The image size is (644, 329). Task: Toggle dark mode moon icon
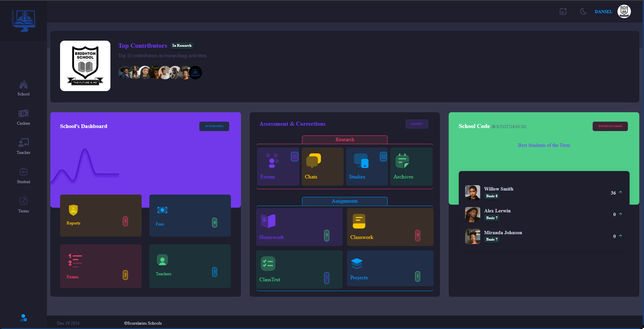click(583, 11)
